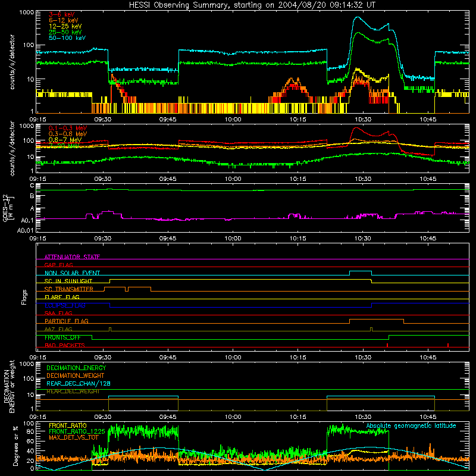Select the '6-12 keV' legend label
Image resolution: width=476 pixels, height=476 pixels.
[x=64, y=20]
